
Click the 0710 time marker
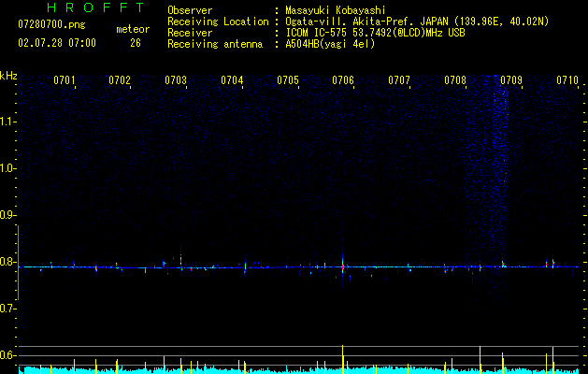coord(567,80)
